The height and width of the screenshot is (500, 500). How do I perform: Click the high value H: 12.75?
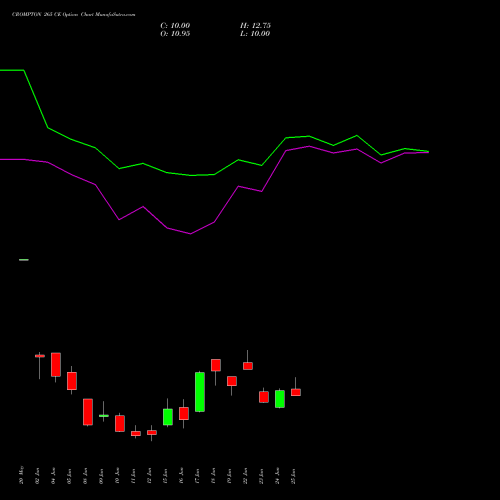tap(255, 26)
